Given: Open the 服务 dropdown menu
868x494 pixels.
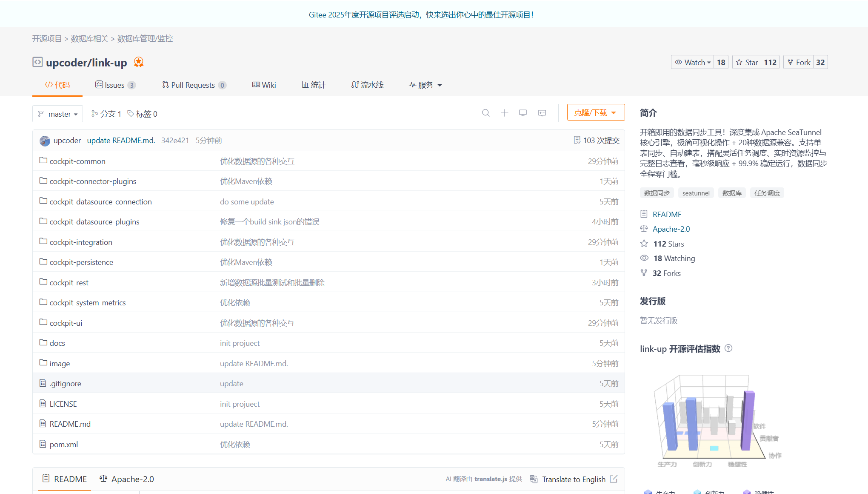Looking at the screenshot, I should [425, 85].
